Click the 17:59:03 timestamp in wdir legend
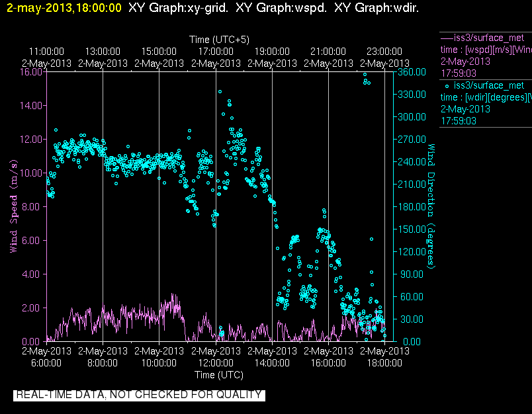This screenshot has height=414, width=532. click(459, 121)
